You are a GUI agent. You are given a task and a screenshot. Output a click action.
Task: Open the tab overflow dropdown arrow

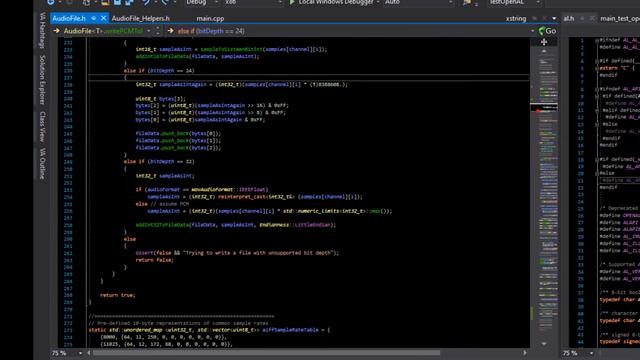tap(554, 18)
